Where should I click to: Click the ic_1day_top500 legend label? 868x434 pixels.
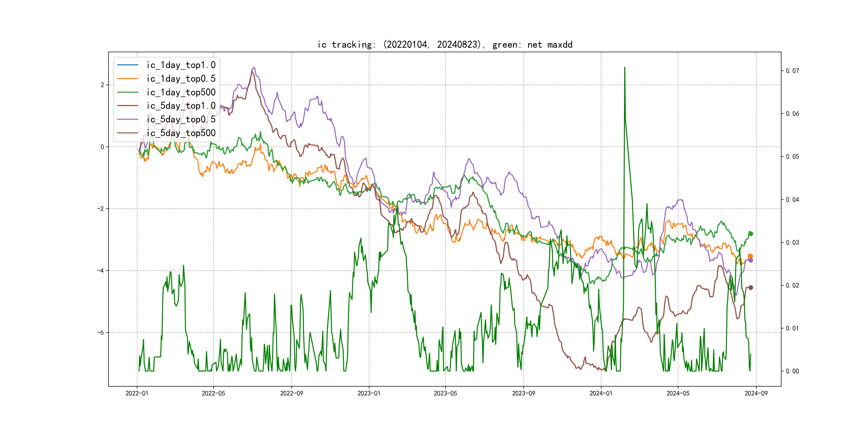click(x=181, y=92)
